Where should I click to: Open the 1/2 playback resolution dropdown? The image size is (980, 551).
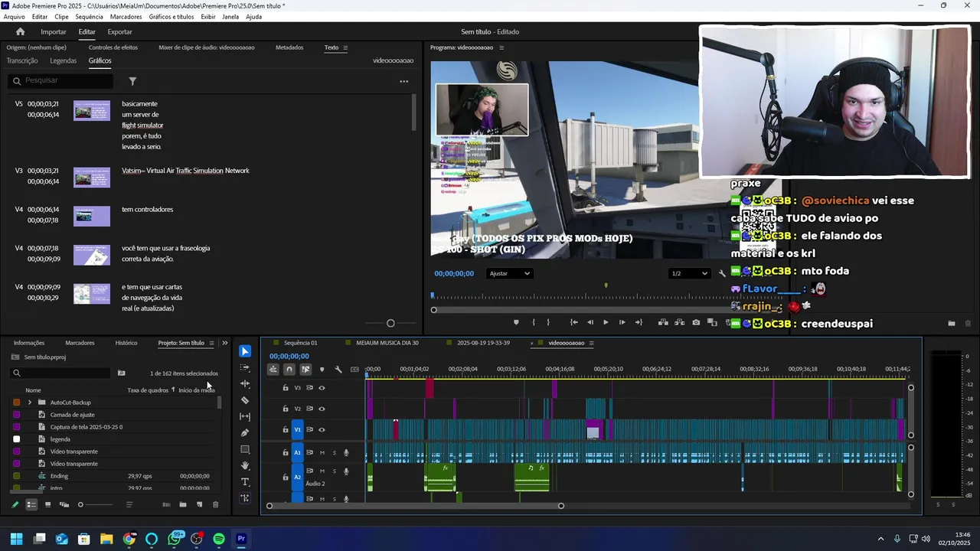pos(688,273)
